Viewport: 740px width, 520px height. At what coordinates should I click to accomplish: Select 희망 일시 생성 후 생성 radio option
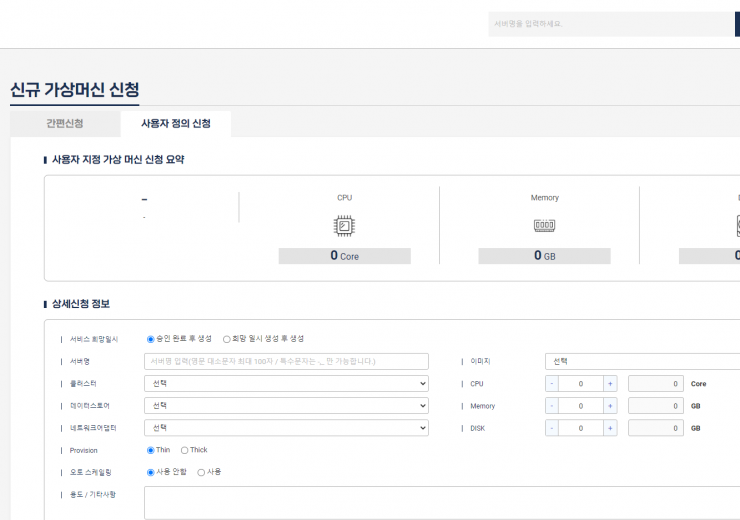point(226,339)
